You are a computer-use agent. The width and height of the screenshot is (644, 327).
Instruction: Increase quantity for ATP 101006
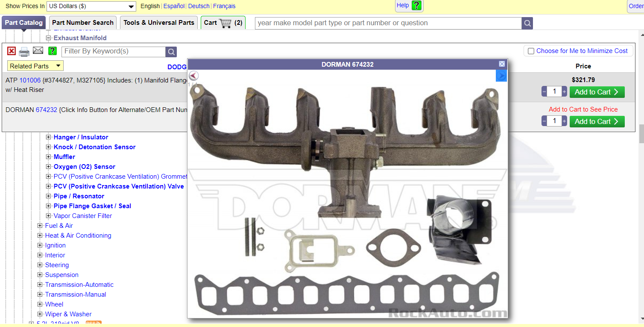point(565,92)
